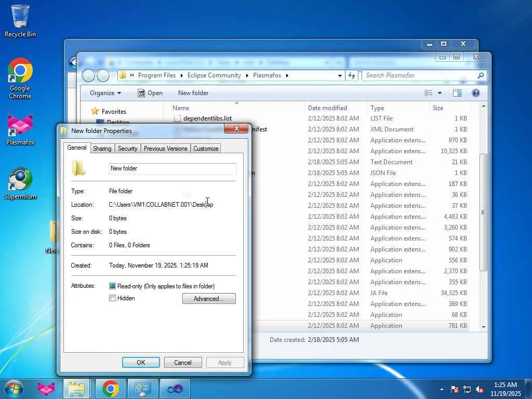Select Favorites in the navigation pane
532x399 pixels.
114,112
